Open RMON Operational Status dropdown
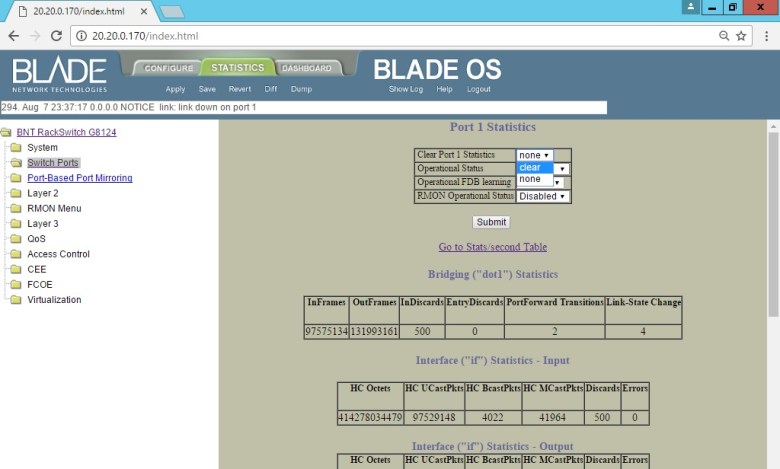The width and height of the screenshot is (780, 469). [543, 196]
